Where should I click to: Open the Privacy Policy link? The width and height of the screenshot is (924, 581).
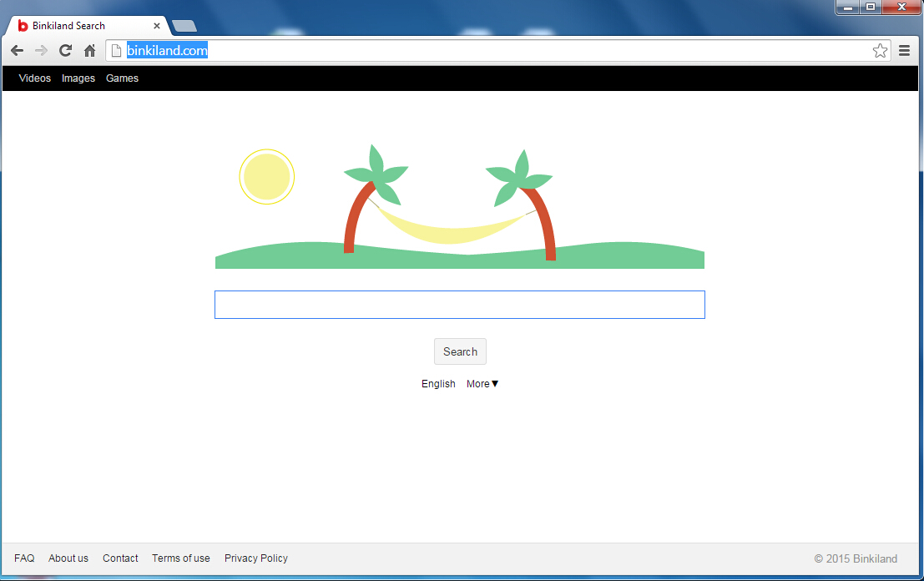(256, 558)
